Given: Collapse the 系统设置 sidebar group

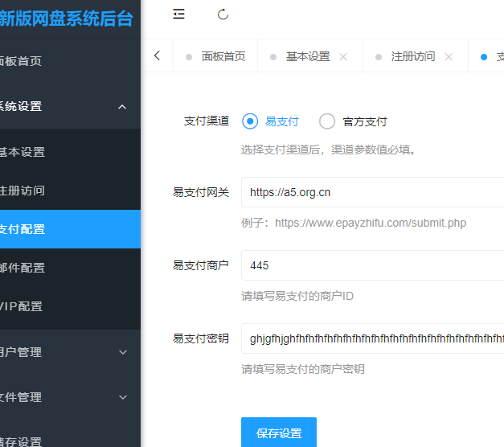Looking at the screenshot, I should [x=70, y=106].
